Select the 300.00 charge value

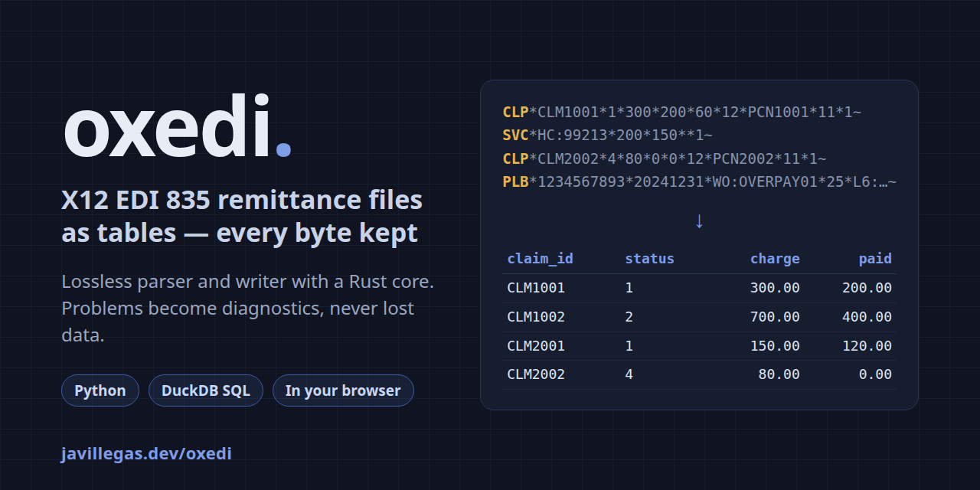775,288
